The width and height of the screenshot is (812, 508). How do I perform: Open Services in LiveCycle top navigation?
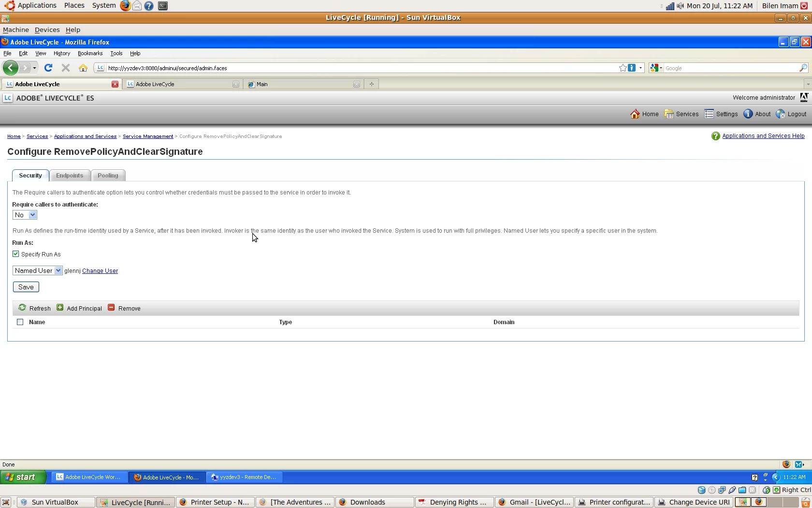[681, 114]
